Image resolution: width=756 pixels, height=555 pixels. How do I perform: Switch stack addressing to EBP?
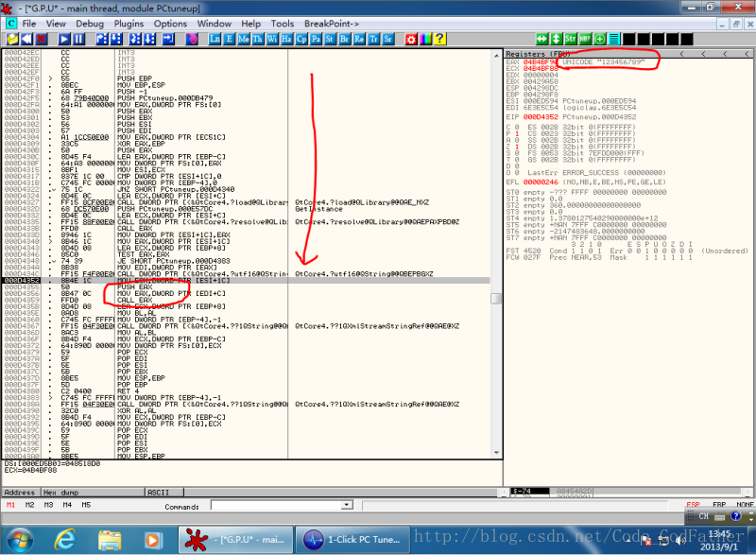[719, 504]
